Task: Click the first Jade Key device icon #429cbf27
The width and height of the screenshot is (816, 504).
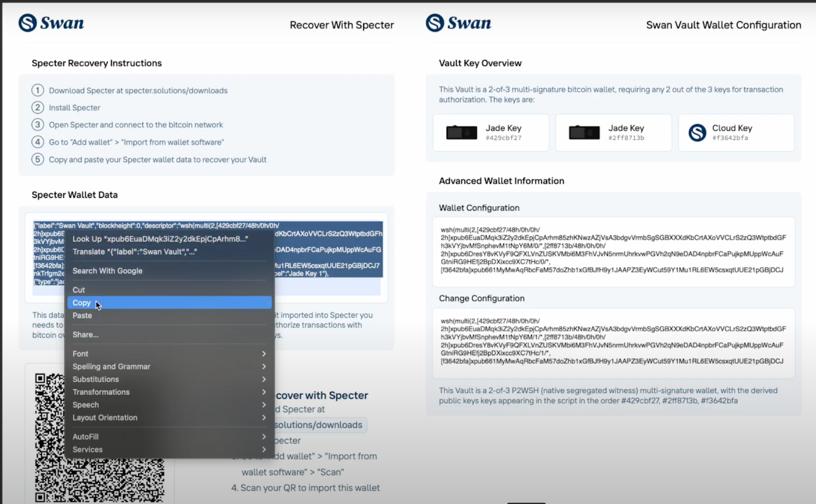Action: (x=462, y=132)
